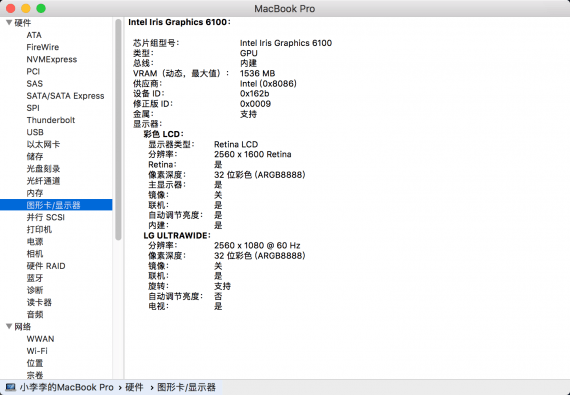Screen dimensions: 570x395
Task: Open the 硬件 RAID entry
Action: (x=46, y=266)
